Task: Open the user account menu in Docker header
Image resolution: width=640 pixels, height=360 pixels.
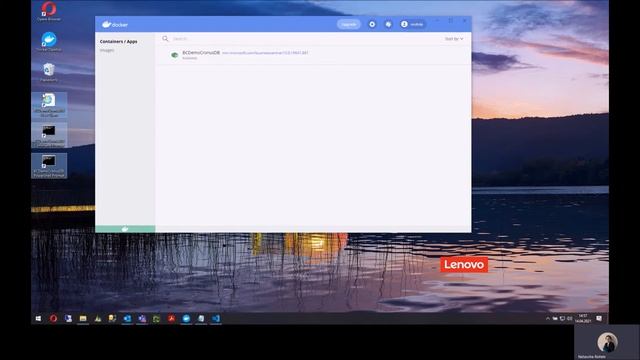Action: click(x=412, y=24)
